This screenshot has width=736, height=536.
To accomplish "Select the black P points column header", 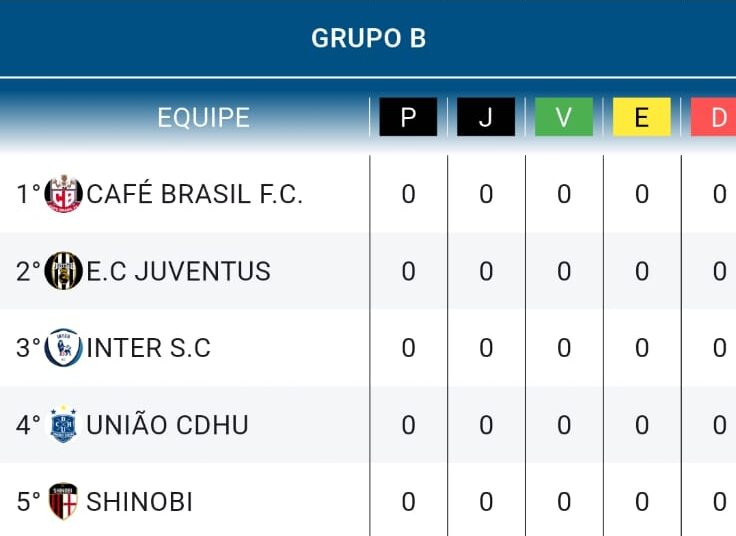I will point(408,117).
